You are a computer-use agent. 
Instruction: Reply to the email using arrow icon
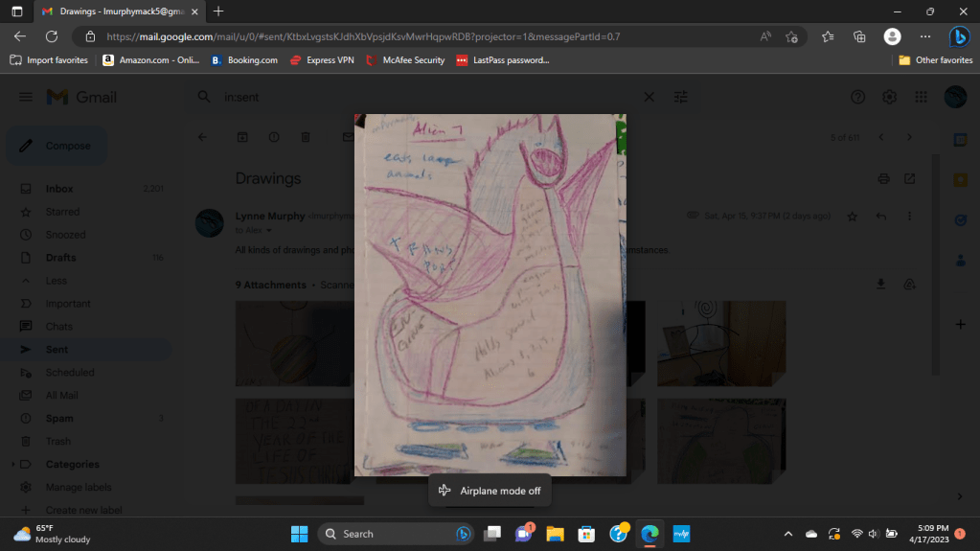880,217
